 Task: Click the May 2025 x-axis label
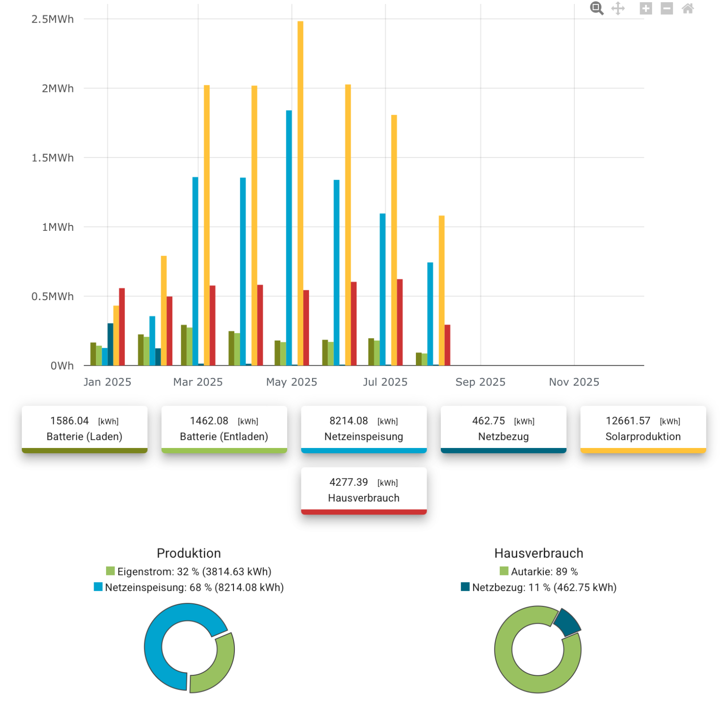tap(292, 382)
